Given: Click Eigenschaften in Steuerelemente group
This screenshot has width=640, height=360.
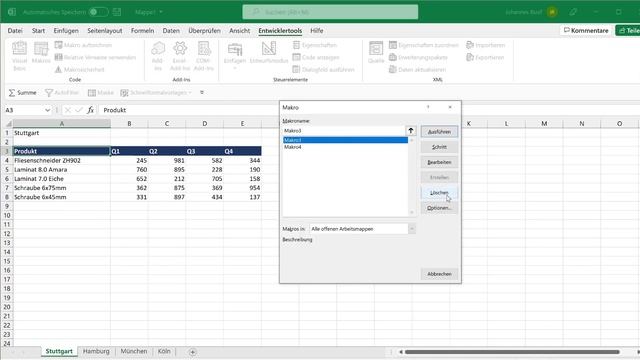Looking at the screenshot, I should coord(315,45).
